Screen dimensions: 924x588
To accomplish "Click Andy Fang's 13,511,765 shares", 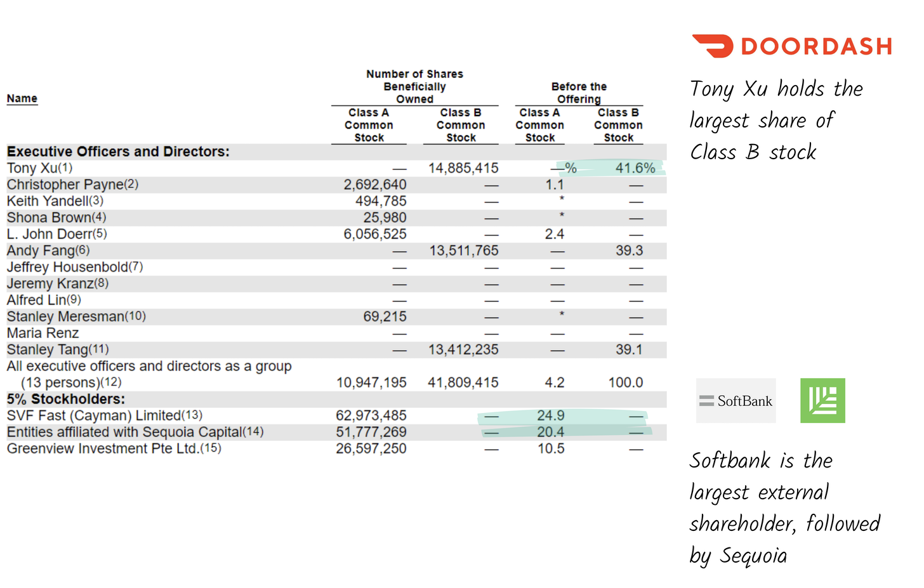I will pyautogui.click(x=464, y=251).
